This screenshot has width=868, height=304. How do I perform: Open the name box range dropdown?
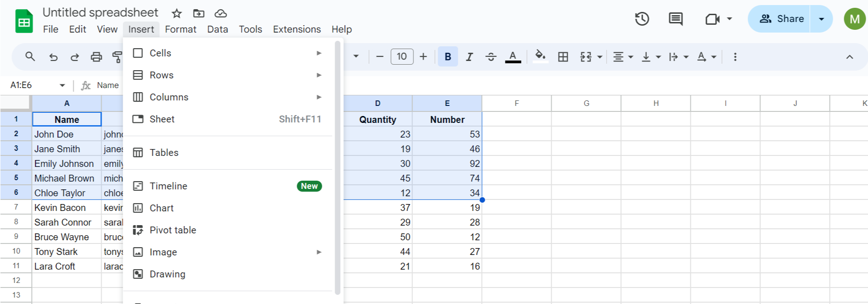[62, 85]
